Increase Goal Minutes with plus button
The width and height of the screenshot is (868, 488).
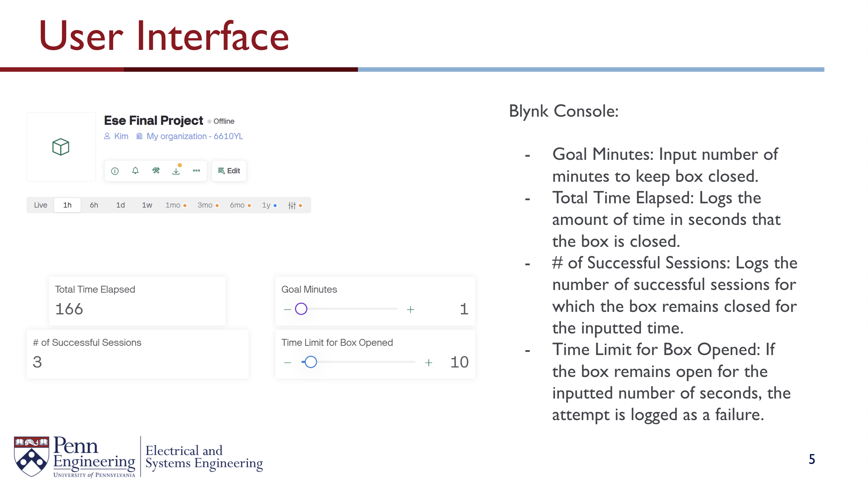(x=410, y=310)
